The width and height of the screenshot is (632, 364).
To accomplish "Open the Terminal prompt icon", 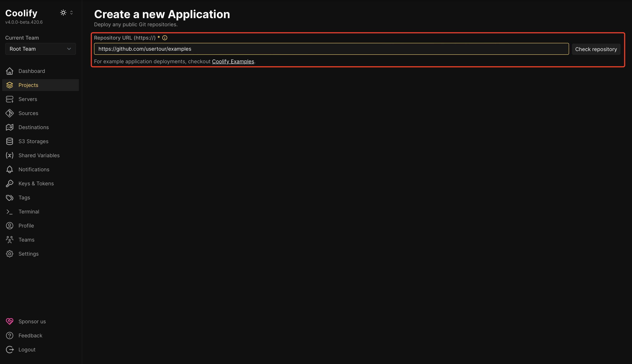I will [x=9, y=212].
